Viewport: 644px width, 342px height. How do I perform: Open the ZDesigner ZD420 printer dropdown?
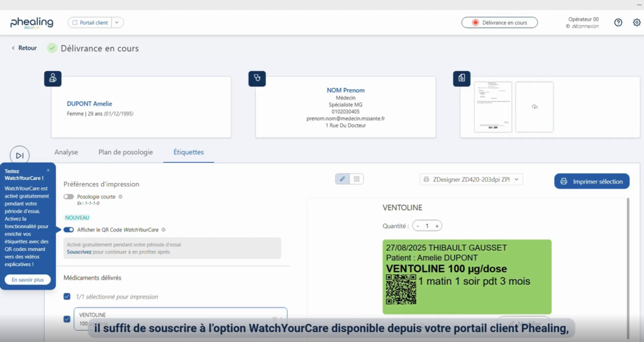coord(471,180)
